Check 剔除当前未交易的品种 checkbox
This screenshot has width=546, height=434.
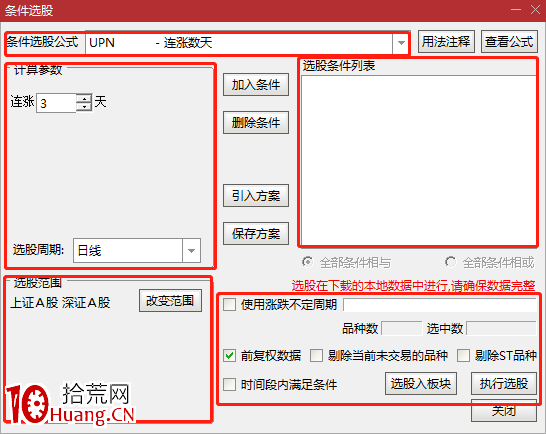coord(316,356)
